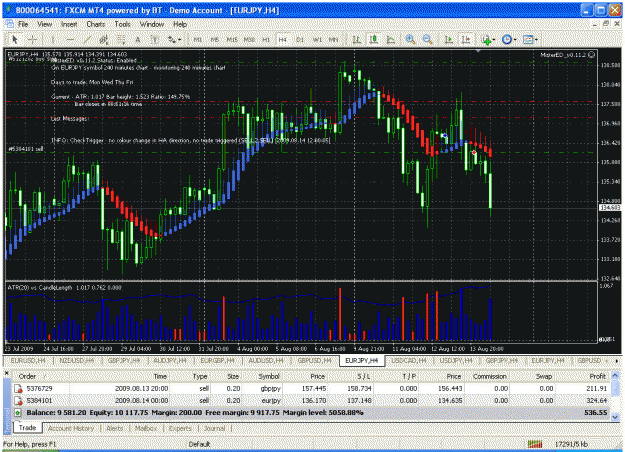Switch chart to M5 timeframe
The width and height of the screenshot is (625, 452).
point(215,39)
